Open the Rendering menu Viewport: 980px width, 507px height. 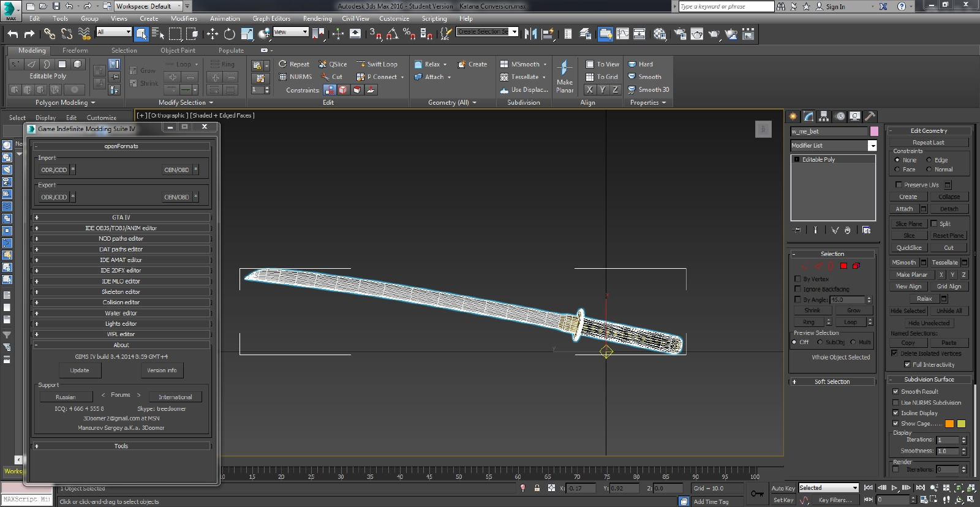317,18
